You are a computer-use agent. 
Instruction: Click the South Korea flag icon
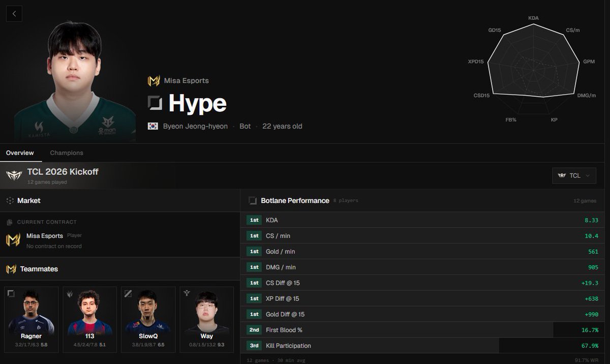pyautogui.click(x=152, y=126)
